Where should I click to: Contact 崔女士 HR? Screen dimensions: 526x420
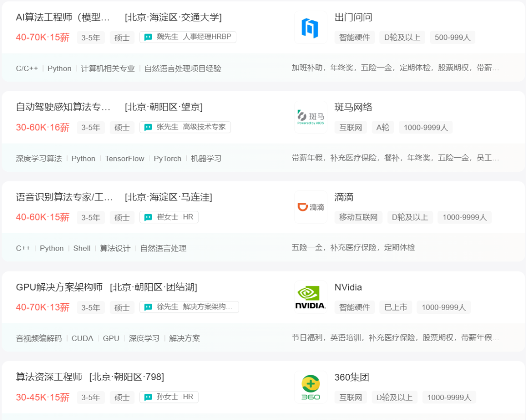tap(169, 217)
